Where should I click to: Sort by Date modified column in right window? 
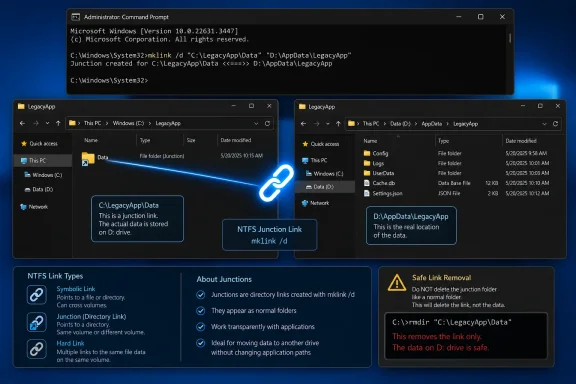521,141
